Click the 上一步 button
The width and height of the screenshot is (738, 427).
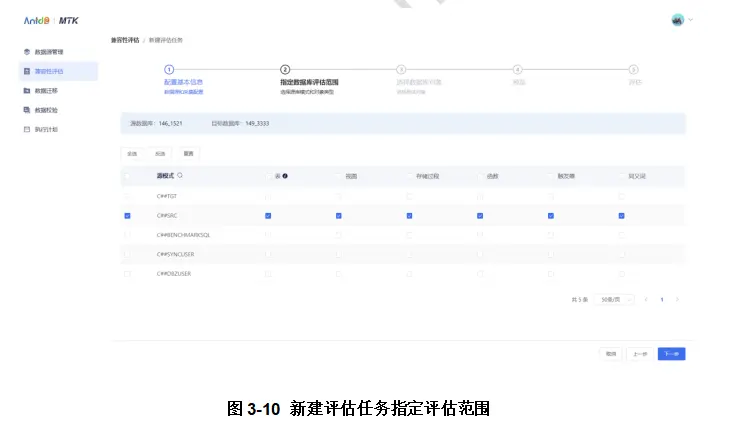(640, 354)
